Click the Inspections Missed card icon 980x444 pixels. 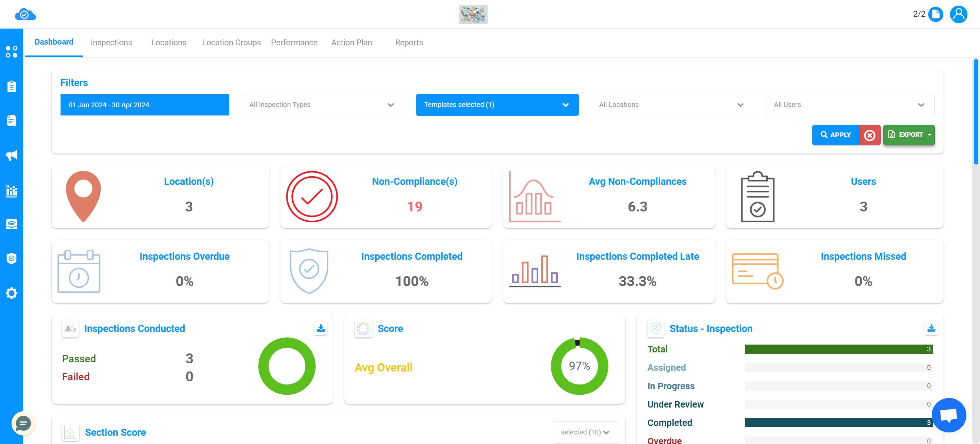757,271
